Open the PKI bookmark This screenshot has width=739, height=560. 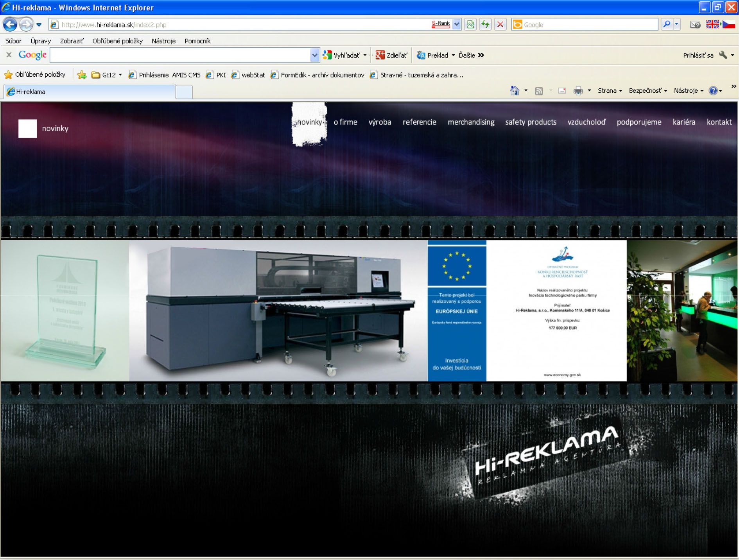point(216,75)
